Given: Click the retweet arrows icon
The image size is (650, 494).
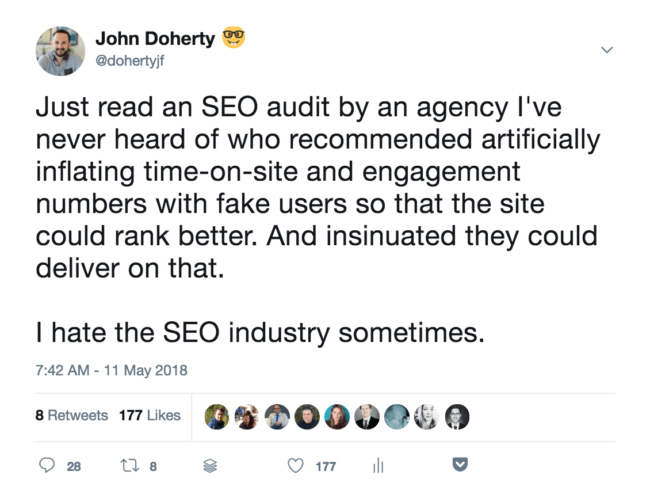Looking at the screenshot, I should [x=129, y=466].
